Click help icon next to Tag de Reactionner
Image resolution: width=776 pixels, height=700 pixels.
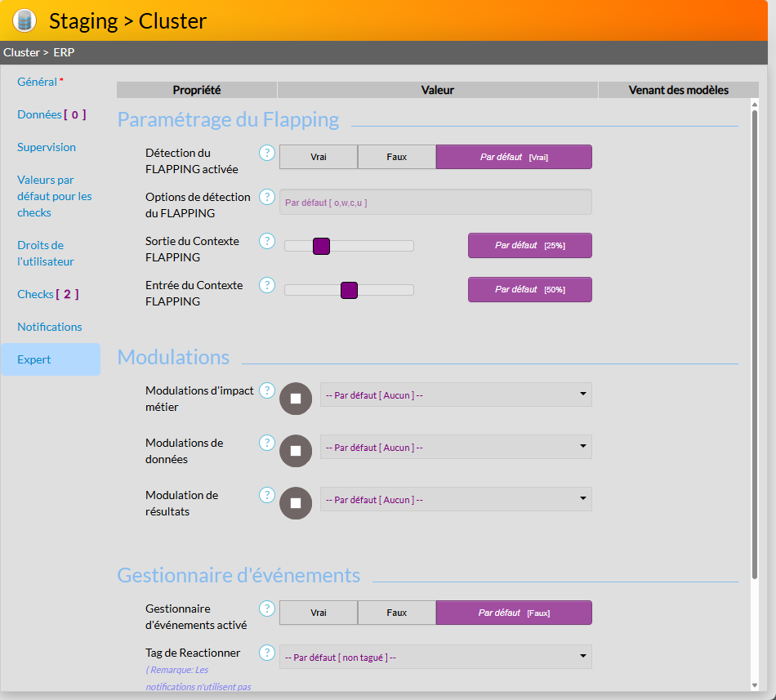(267, 653)
